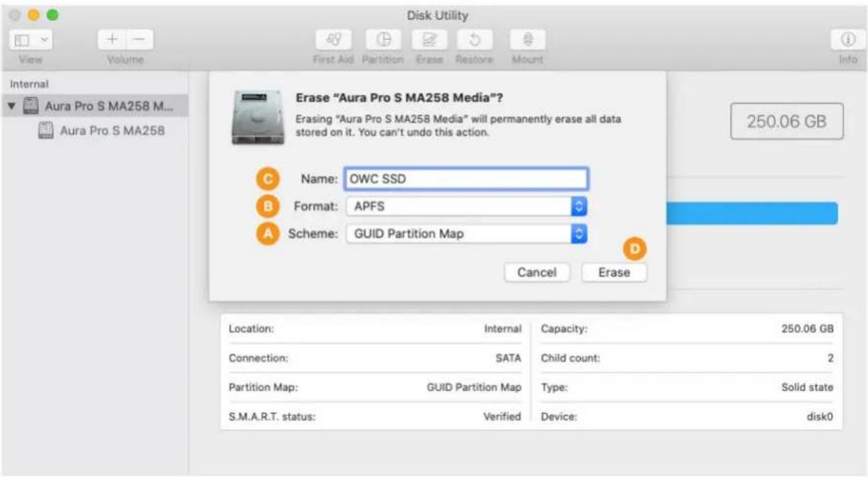Click the Name field containing OWC SSD
The height and width of the screenshot is (477, 868).
[466, 179]
